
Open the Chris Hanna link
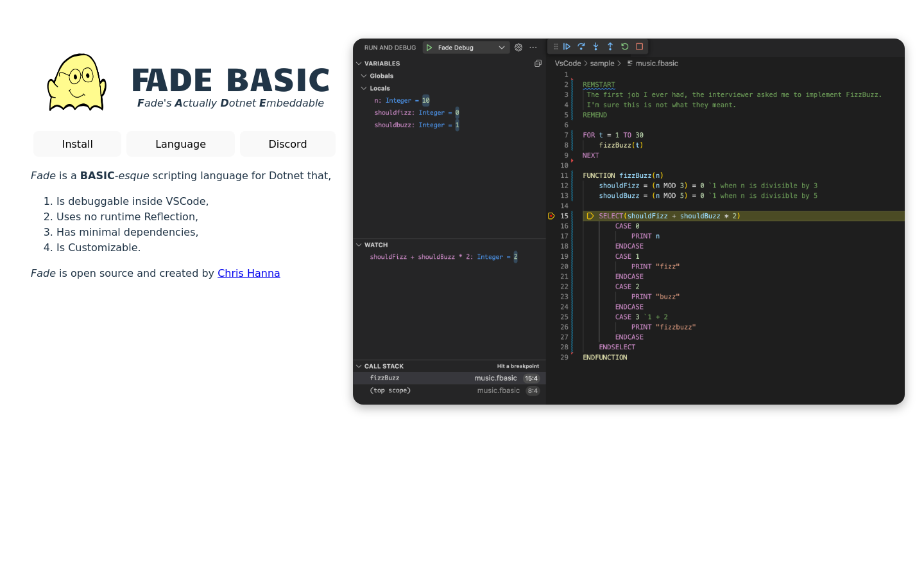(248, 273)
